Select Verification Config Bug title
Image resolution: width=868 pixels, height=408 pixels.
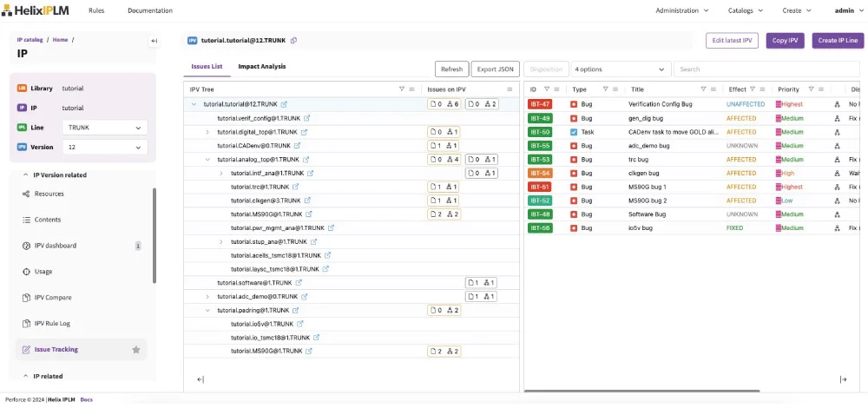pyautogui.click(x=660, y=104)
